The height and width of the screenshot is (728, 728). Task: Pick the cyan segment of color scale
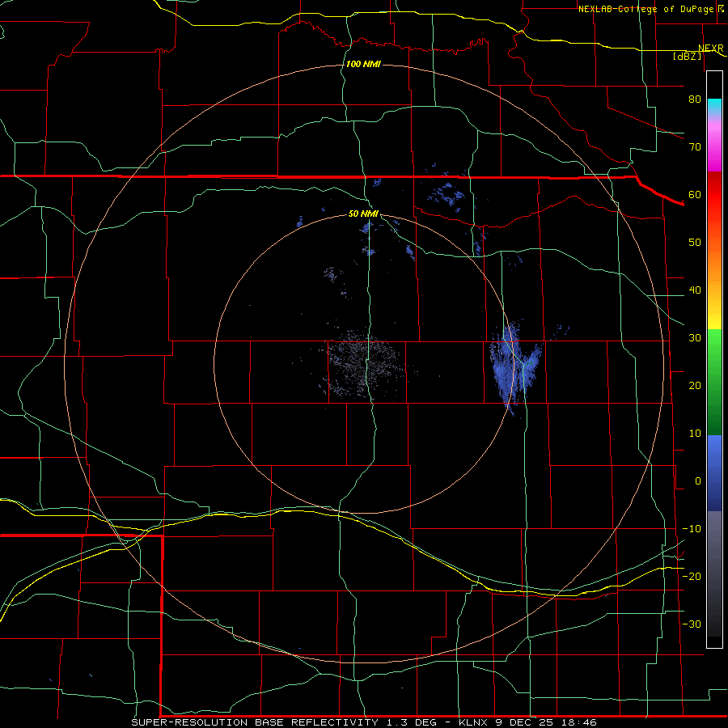click(714, 107)
